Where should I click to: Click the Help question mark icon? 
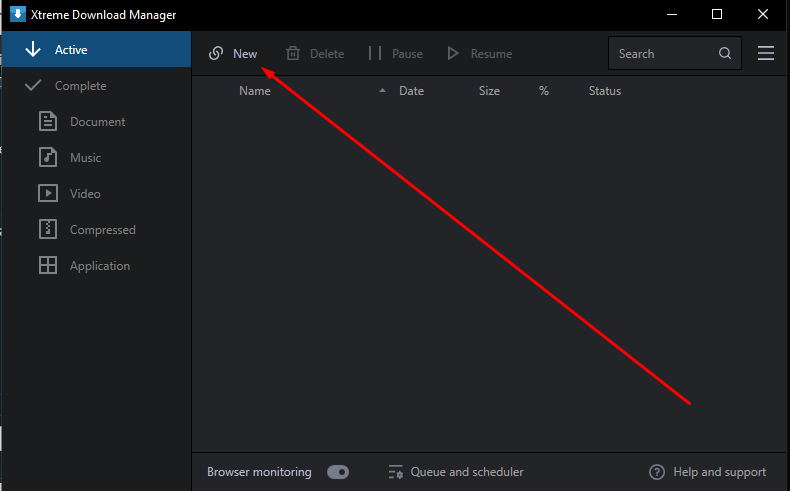point(657,472)
